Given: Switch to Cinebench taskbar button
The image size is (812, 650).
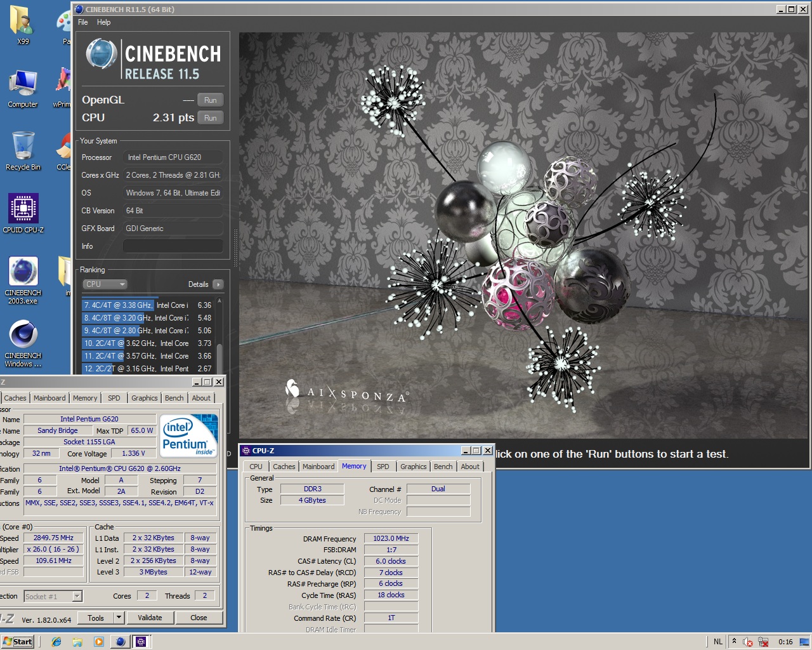Looking at the screenshot, I should 120,642.
